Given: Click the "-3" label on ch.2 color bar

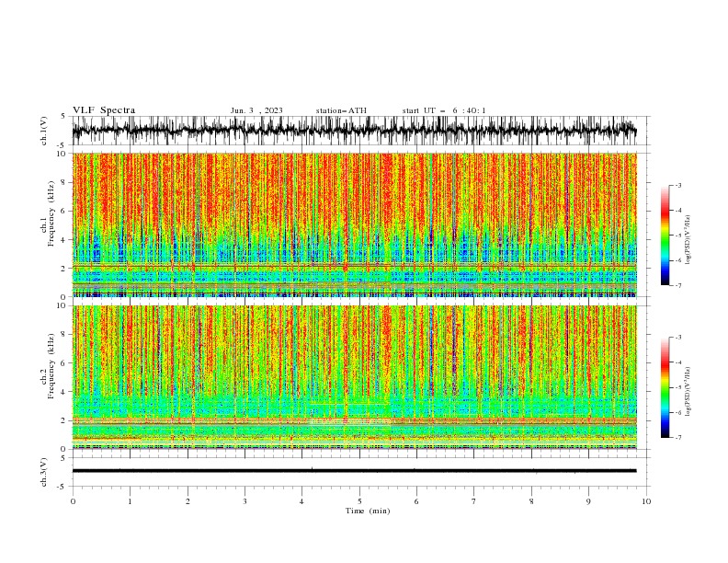Looking at the screenshot, I should [678, 338].
